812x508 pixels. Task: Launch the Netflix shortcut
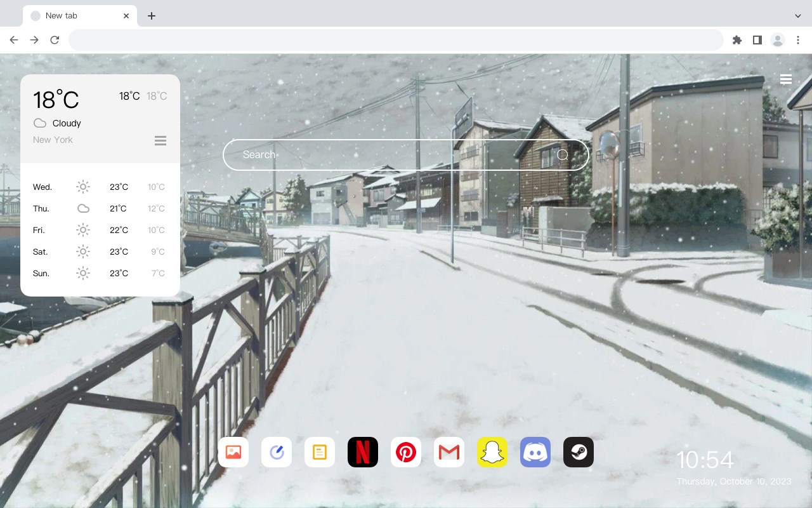pyautogui.click(x=363, y=452)
